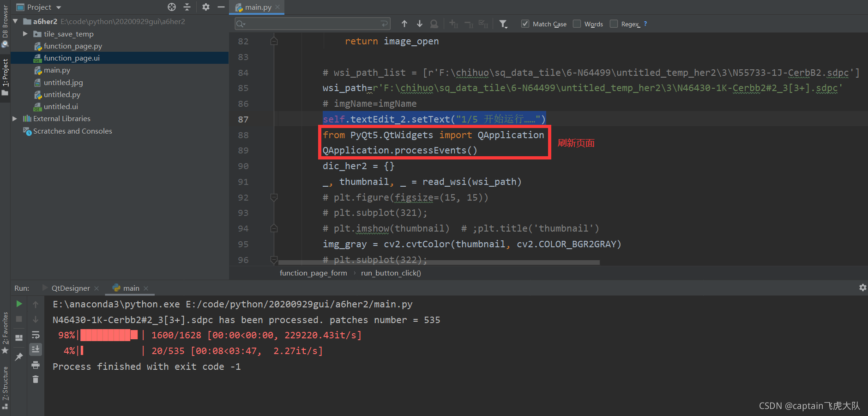Enable the Regex checkbox
The height and width of the screenshot is (416, 868).
[x=614, y=24]
